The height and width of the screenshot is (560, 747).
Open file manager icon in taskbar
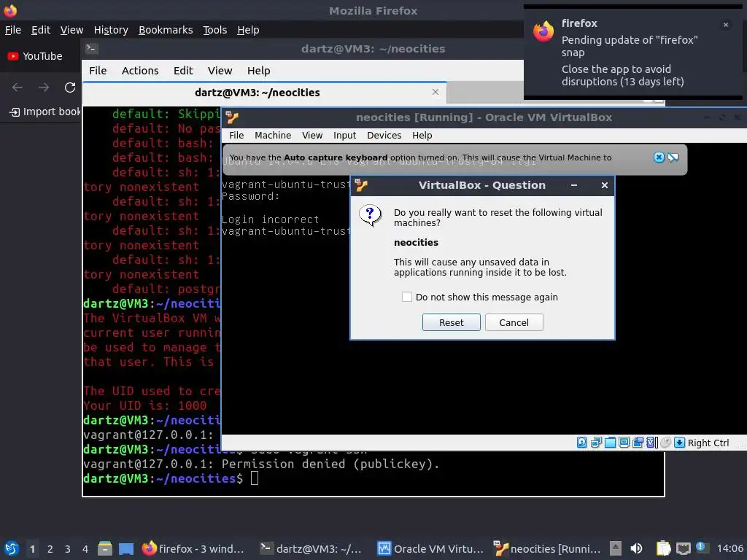(x=105, y=548)
